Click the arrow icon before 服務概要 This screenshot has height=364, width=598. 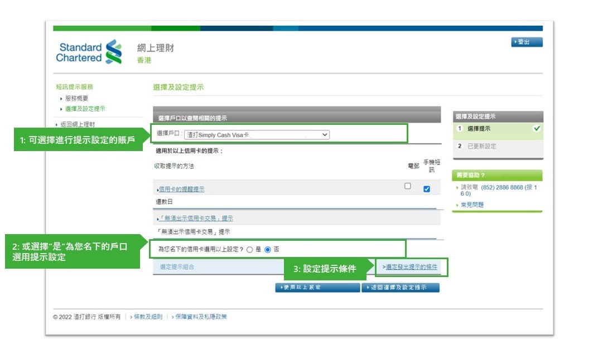[61, 98]
